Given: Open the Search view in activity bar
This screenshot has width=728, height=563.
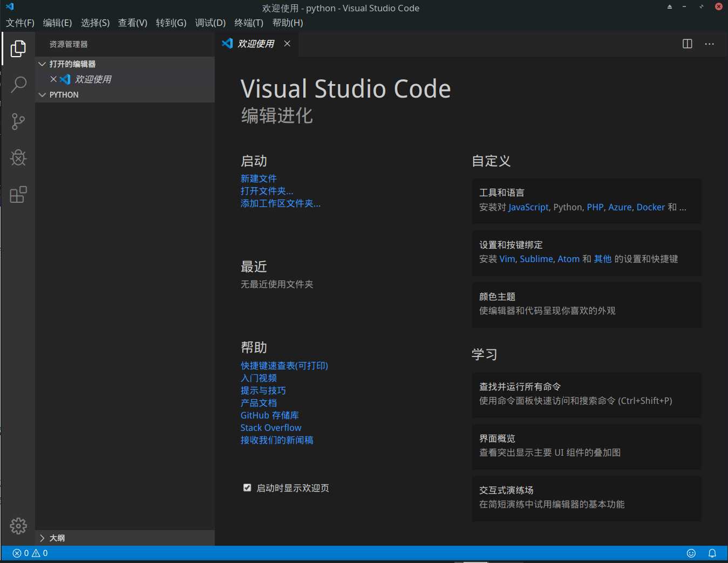Looking at the screenshot, I should 18,85.
